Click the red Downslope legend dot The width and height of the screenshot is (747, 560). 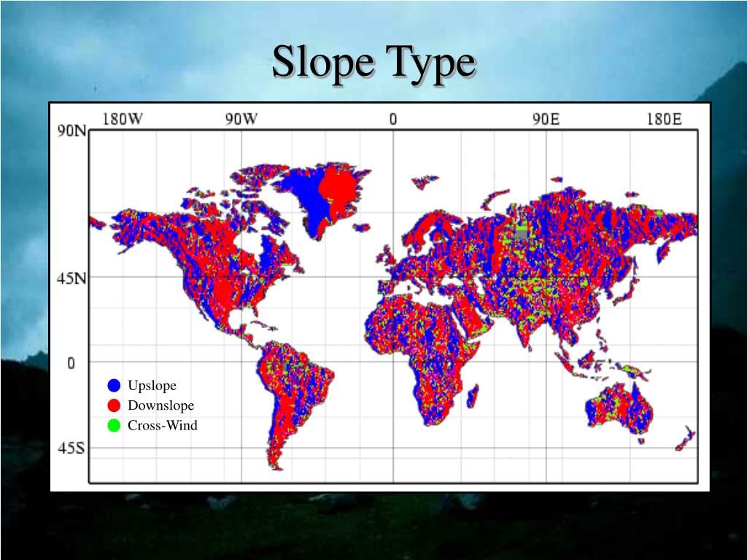coord(114,405)
